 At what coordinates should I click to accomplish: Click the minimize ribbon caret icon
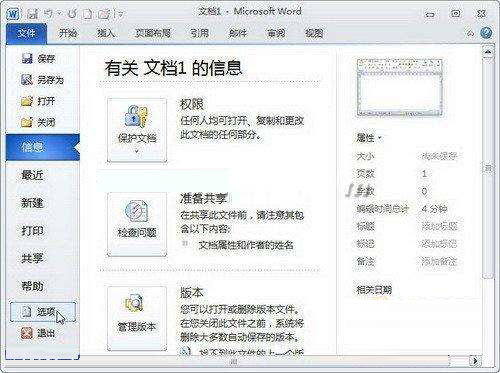pyautogui.click(x=470, y=34)
